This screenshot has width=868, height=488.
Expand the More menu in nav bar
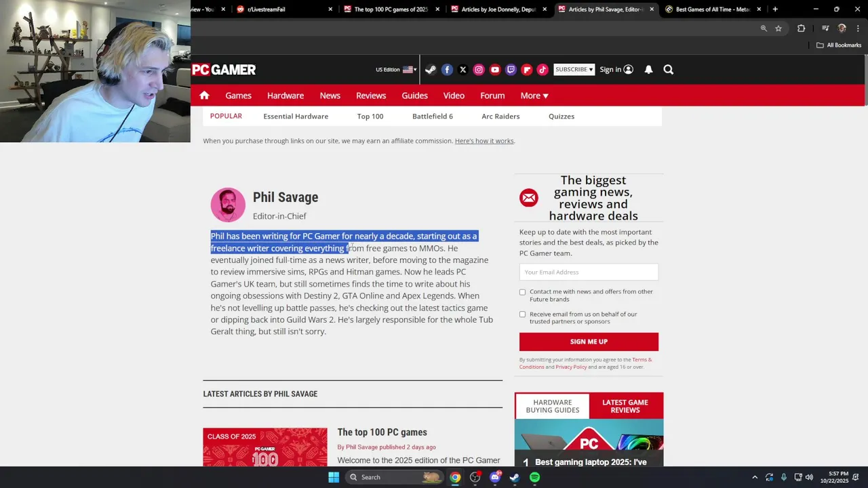[x=534, y=96]
